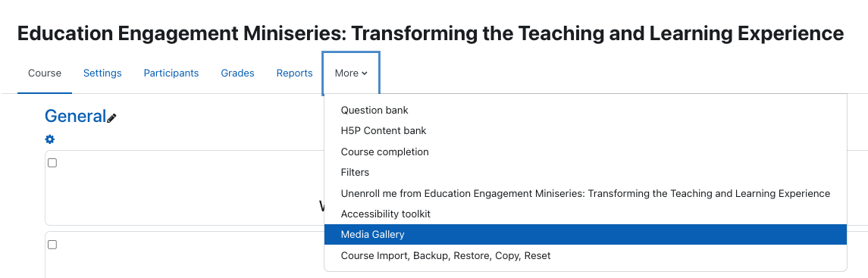Open the gear icon under General
This screenshot has width=868, height=278.
coord(50,139)
